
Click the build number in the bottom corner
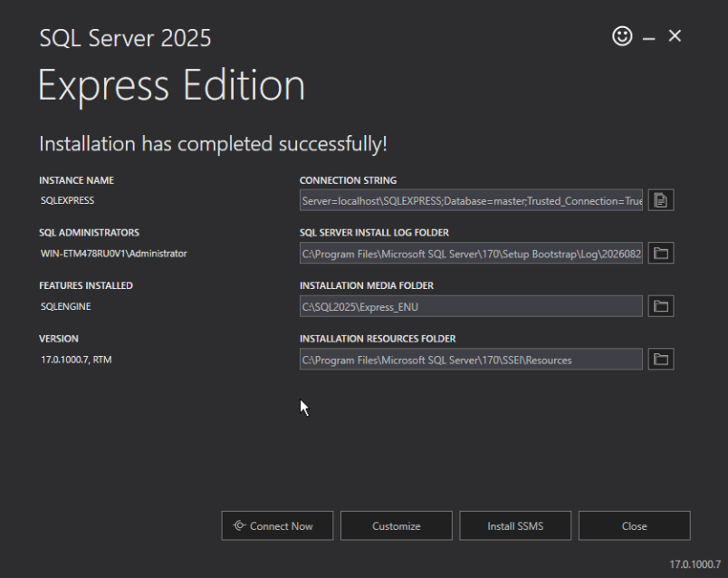[x=694, y=564]
